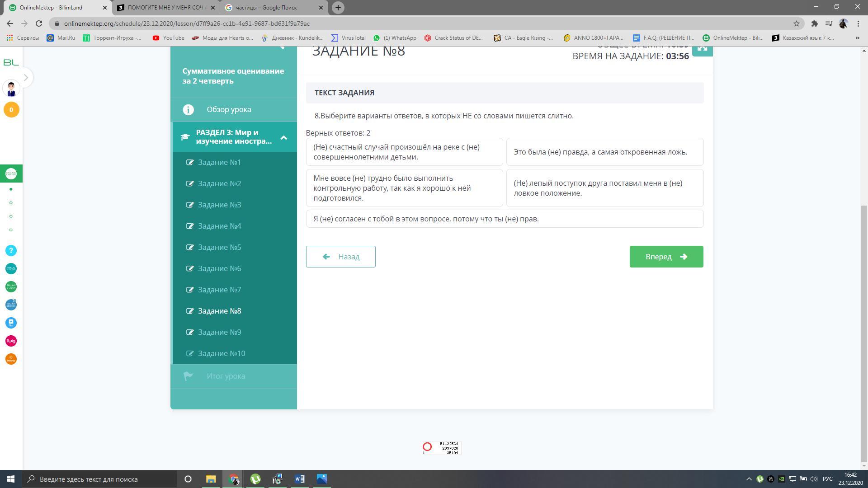Click the BilimLand BL logo icon

11,62
